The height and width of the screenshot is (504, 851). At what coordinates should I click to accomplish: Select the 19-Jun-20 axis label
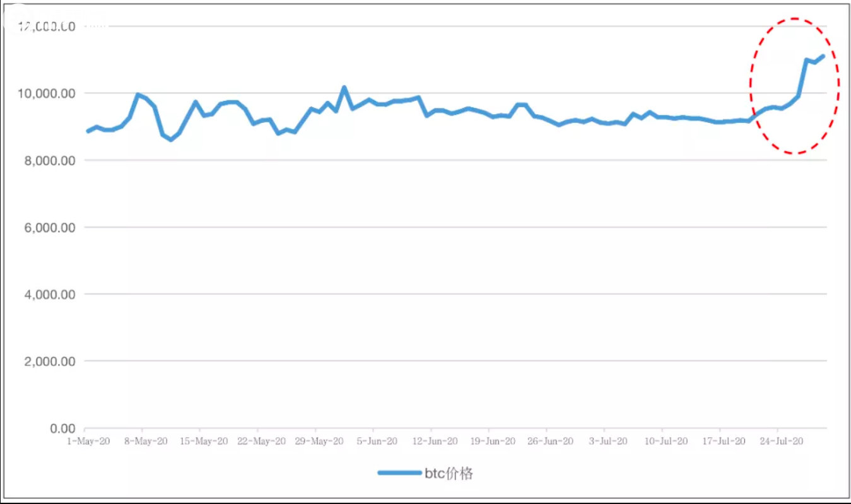[x=493, y=441]
